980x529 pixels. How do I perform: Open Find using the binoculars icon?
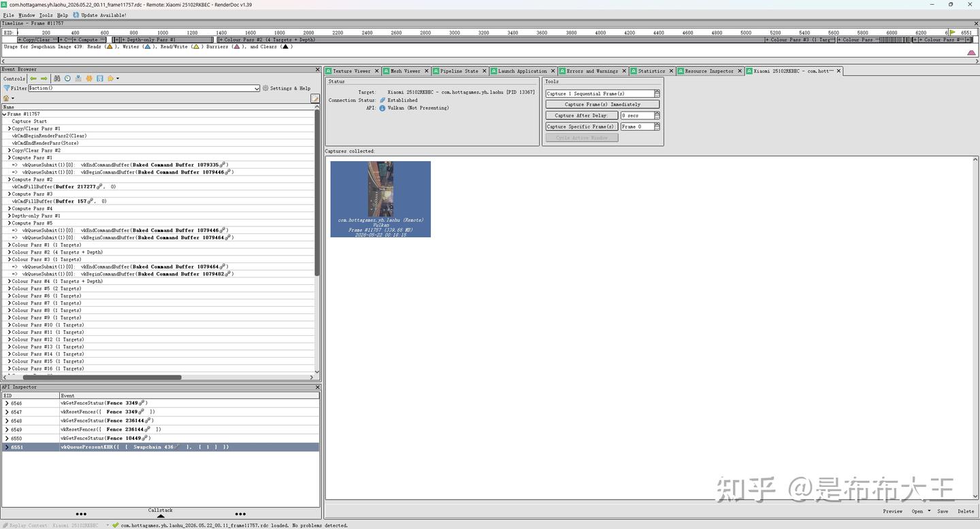[57, 79]
